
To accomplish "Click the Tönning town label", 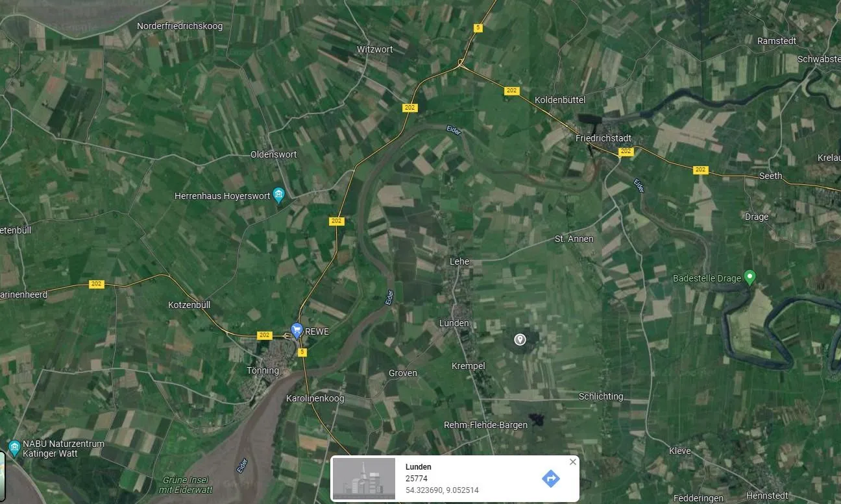I will pyautogui.click(x=263, y=371).
